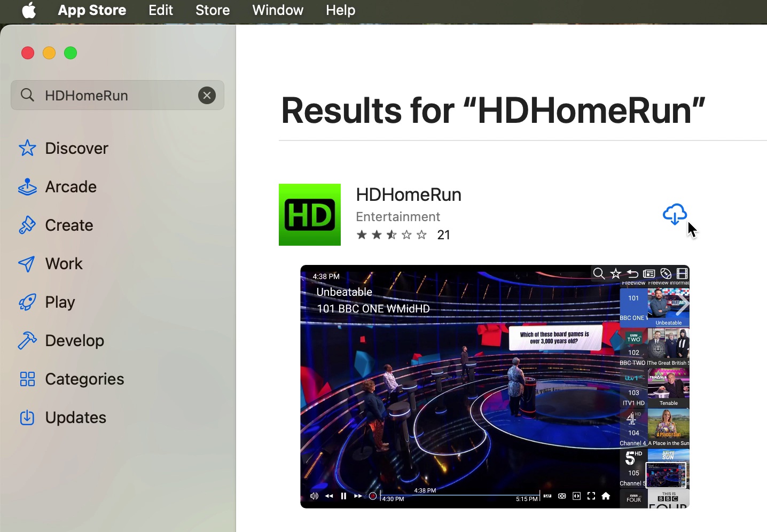The height and width of the screenshot is (532, 767).
Task: Clear the HDHomeRun search text
Action: [207, 95]
